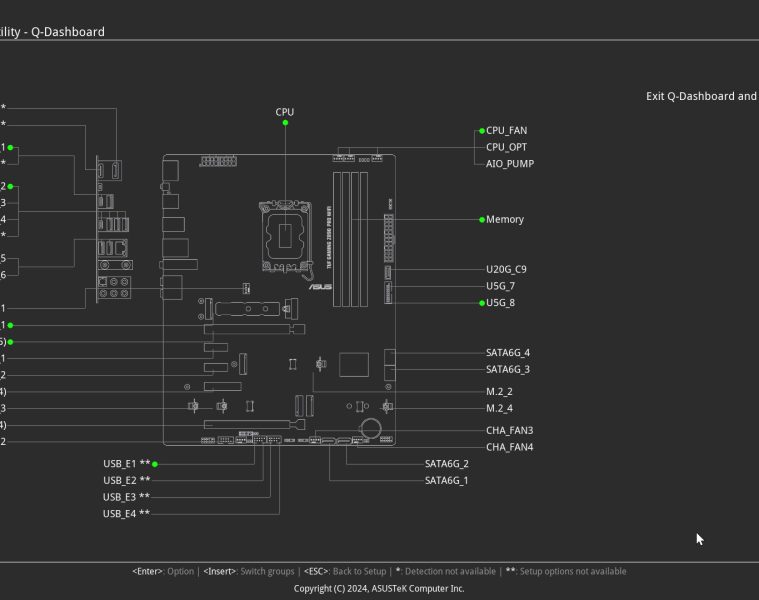Select the USB_E2 header label
This screenshot has height=600, width=759.
click(x=126, y=480)
